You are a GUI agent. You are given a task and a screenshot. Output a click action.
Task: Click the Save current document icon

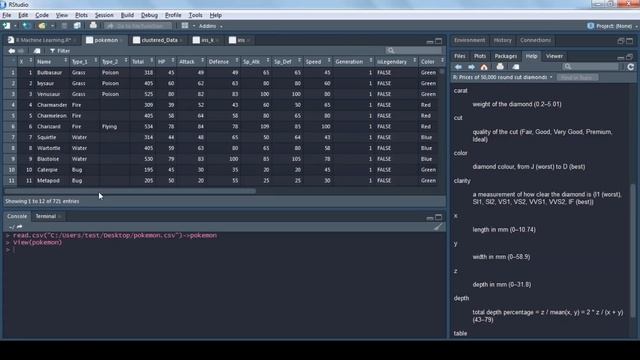tap(64, 26)
